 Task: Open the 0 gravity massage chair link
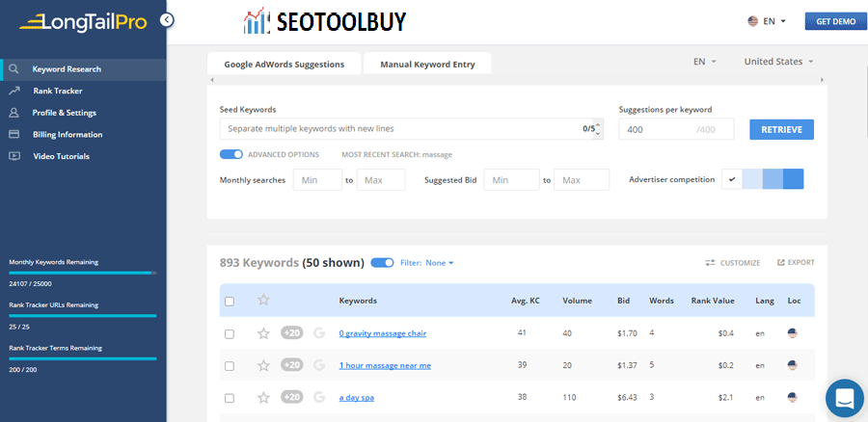coord(383,333)
